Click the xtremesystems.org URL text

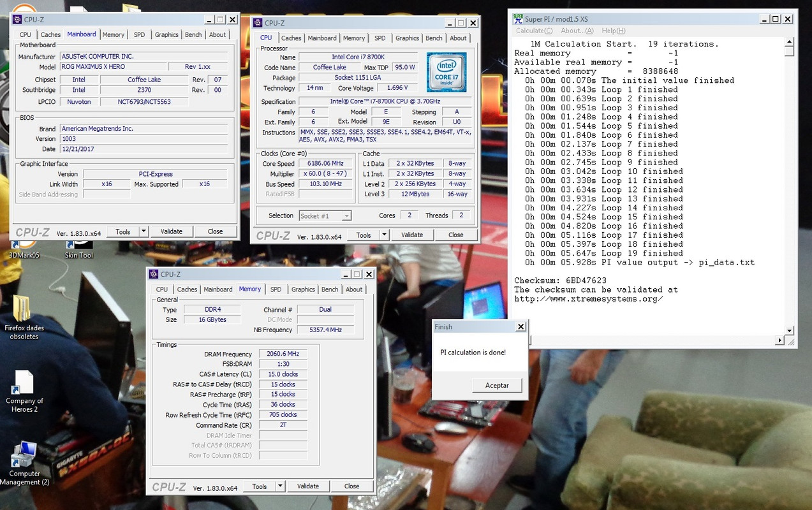click(588, 298)
